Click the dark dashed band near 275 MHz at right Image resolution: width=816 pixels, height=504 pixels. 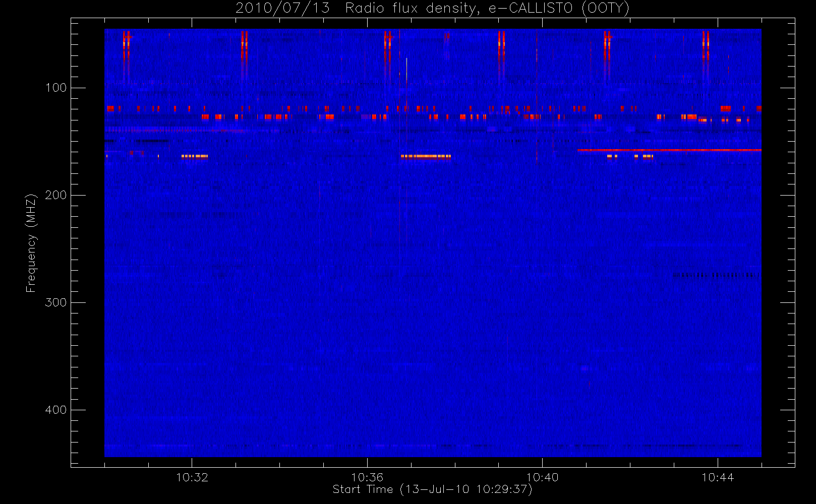(716, 275)
